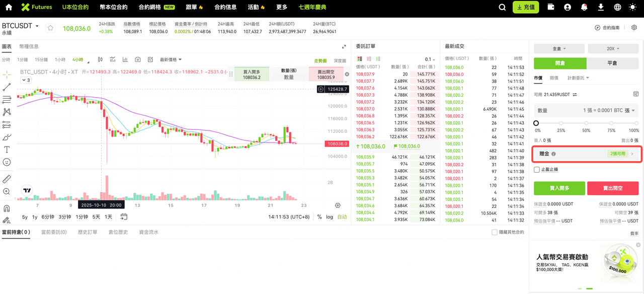The image size is (644, 294).
Task: Select the text annotation tool
Action: [x=7, y=150]
